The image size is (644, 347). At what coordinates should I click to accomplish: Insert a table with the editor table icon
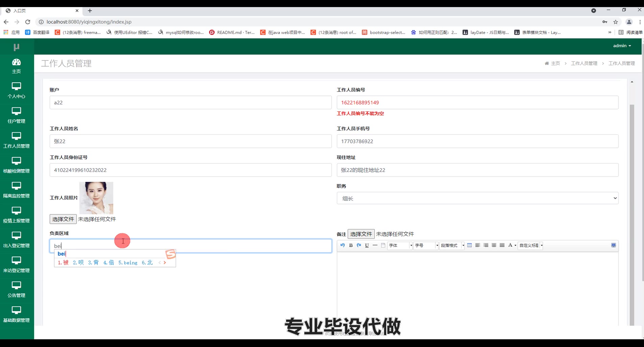pos(469,245)
